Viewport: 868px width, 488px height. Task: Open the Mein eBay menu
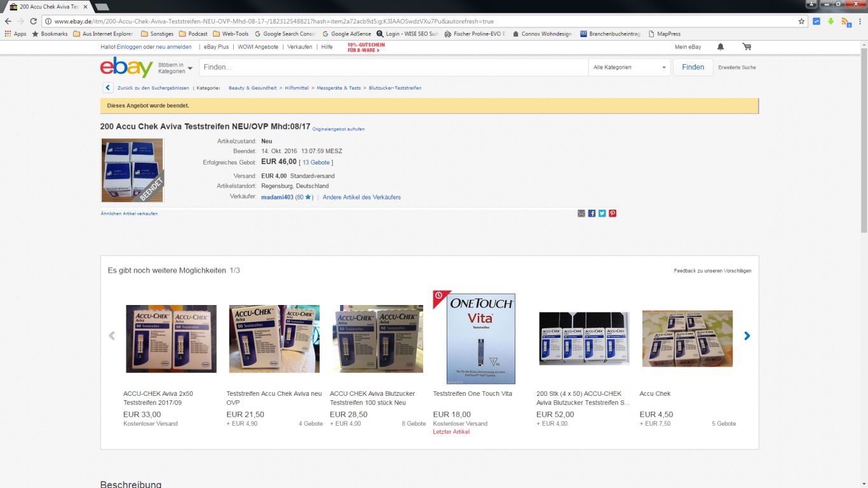click(688, 47)
